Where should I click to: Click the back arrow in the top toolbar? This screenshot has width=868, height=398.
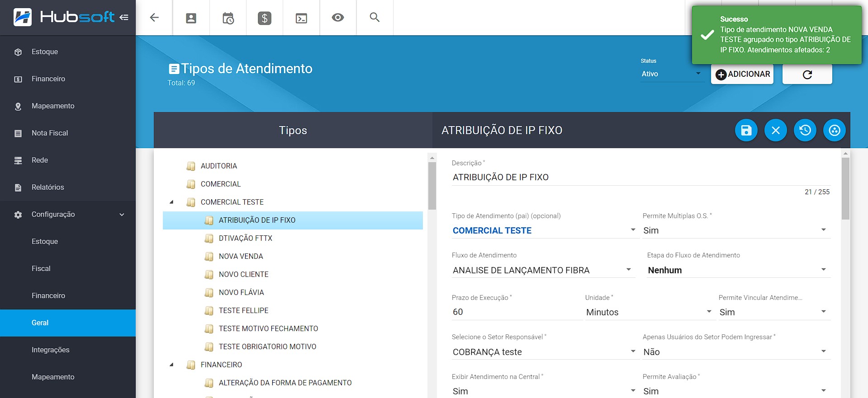pos(154,18)
